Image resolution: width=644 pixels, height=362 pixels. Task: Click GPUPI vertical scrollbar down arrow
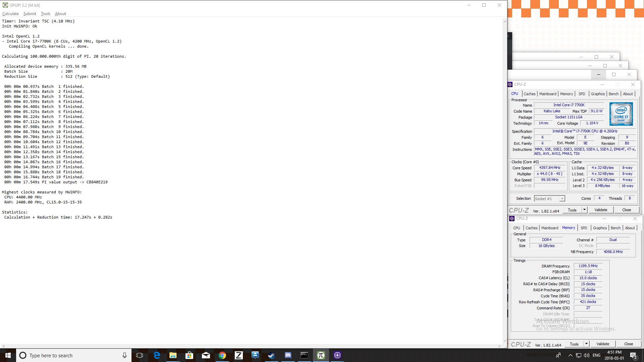tap(505, 341)
